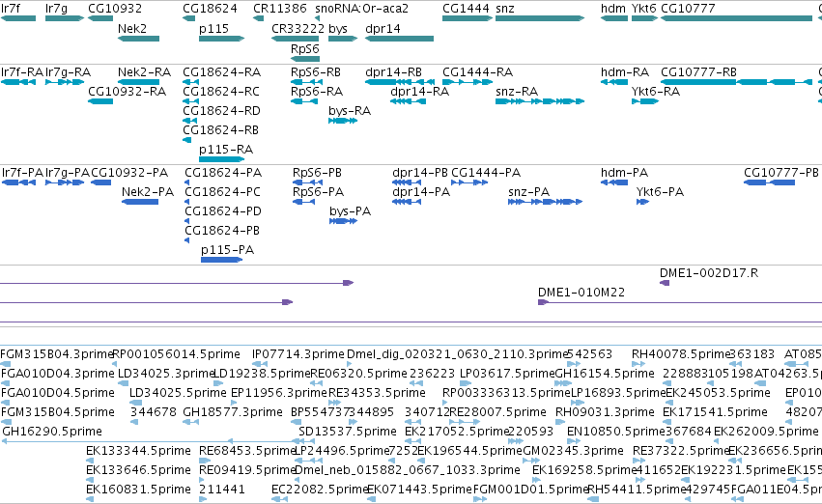Select the CG1444 gene label
This screenshot has height=504, width=822.
(x=466, y=9)
